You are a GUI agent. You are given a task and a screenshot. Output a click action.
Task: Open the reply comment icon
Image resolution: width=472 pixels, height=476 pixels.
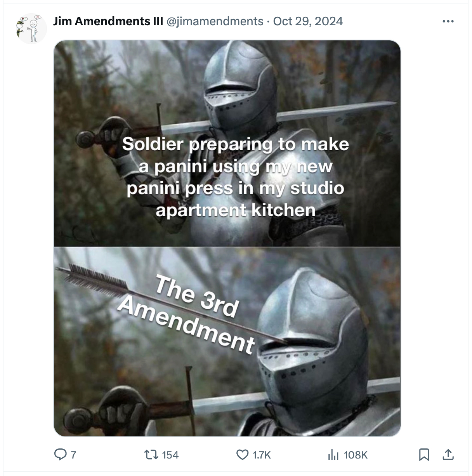click(60, 454)
